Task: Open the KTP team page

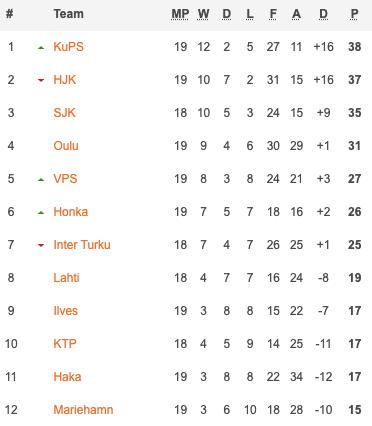Action: pos(65,344)
